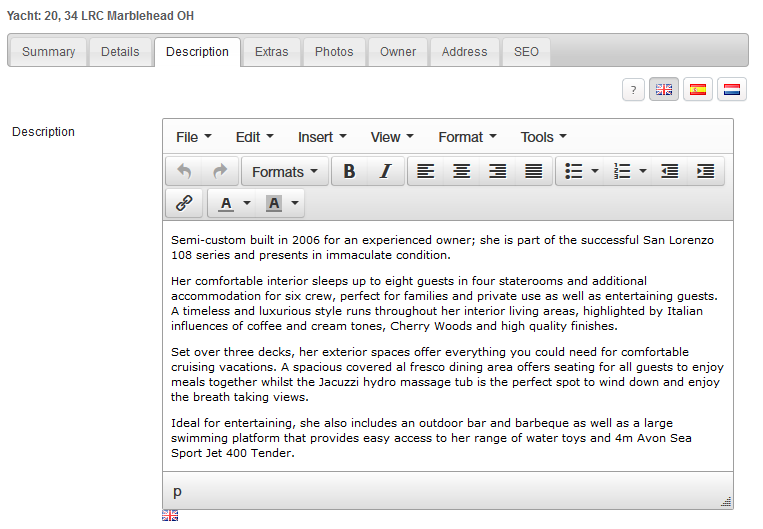Insert a numbered list
The width and height of the screenshot is (763, 529).
click(622, 171)
